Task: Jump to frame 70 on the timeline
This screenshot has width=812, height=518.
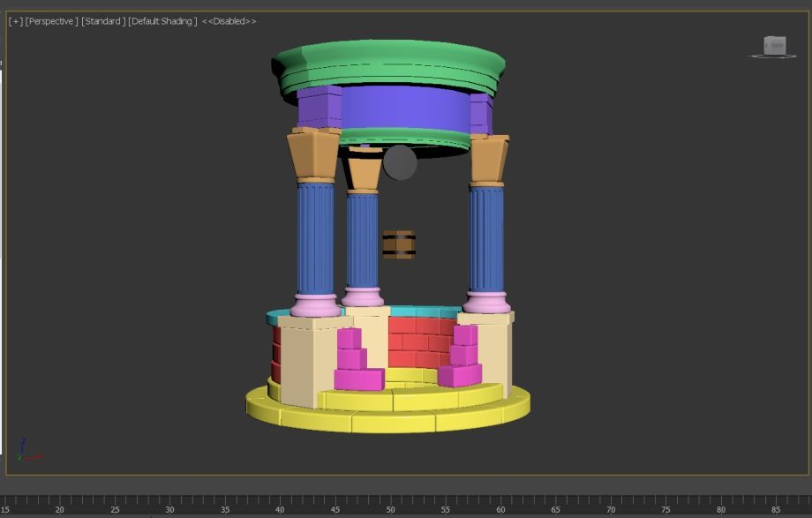Action: 611,510
